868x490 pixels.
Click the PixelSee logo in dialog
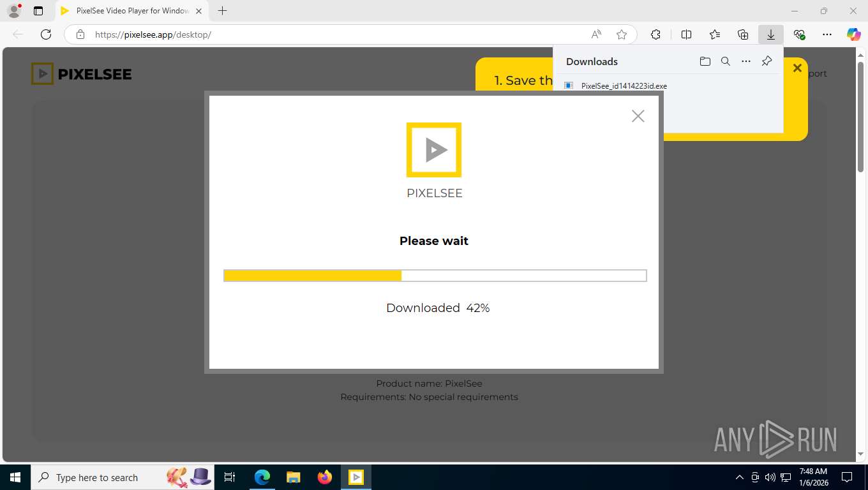coord(434,150)
